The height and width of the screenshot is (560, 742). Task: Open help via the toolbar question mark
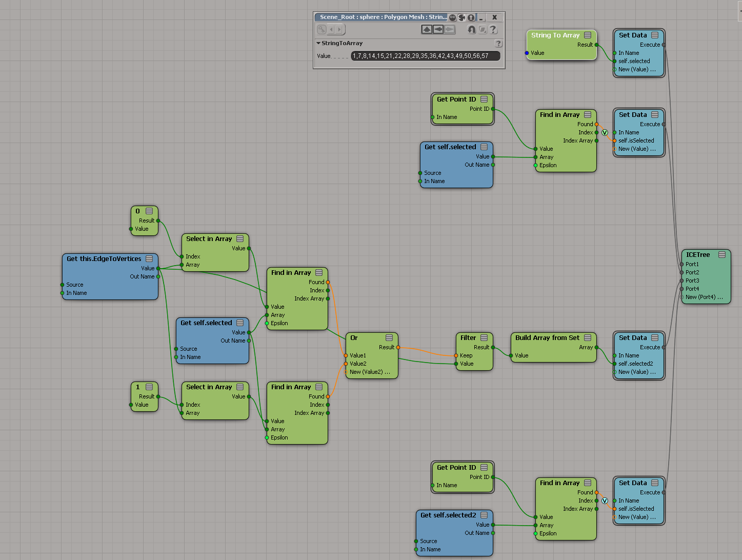click(x=493, y=30)
